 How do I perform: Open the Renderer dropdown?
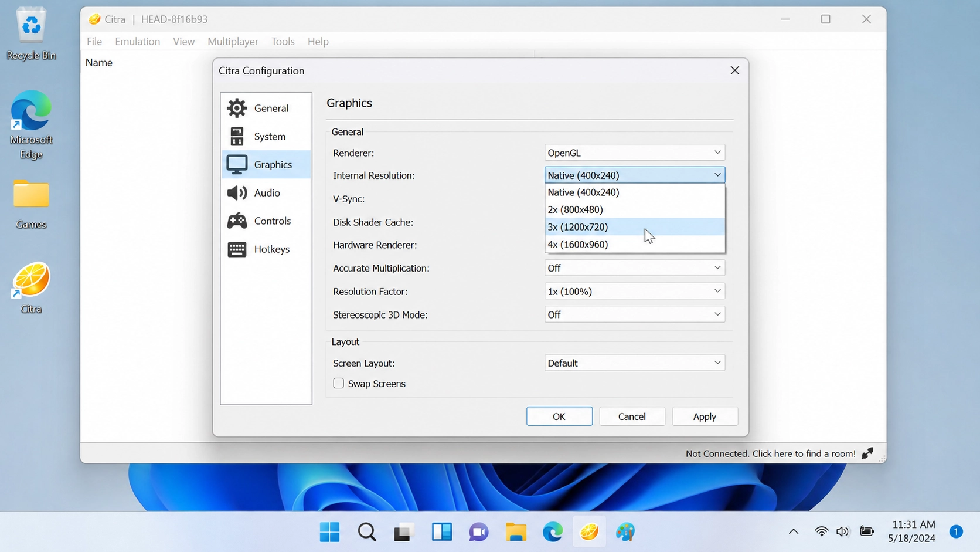pos(634,153)
